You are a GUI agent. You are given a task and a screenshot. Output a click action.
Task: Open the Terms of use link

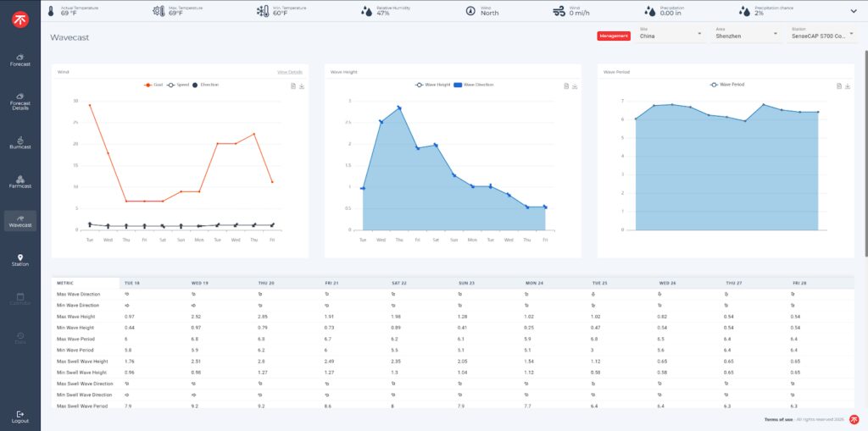[779, 419]
